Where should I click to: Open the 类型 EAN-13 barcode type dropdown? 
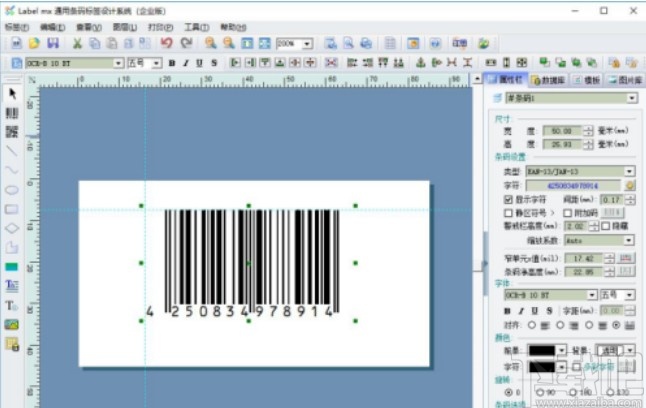point(629,171)
